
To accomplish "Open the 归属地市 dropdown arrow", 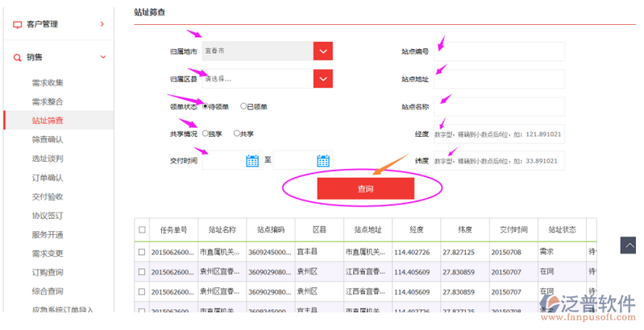I will 322,52.
